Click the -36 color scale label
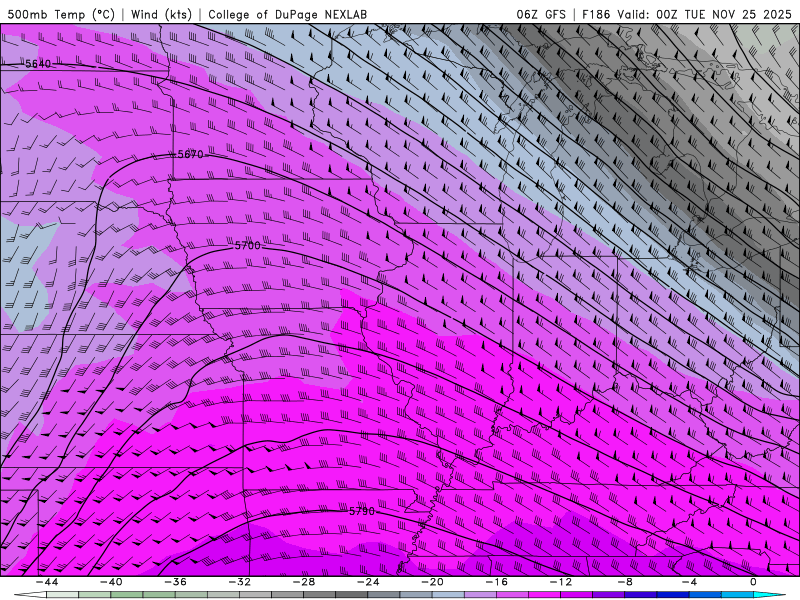This screenshot has width=800, height=600. [x=175, y=582]
